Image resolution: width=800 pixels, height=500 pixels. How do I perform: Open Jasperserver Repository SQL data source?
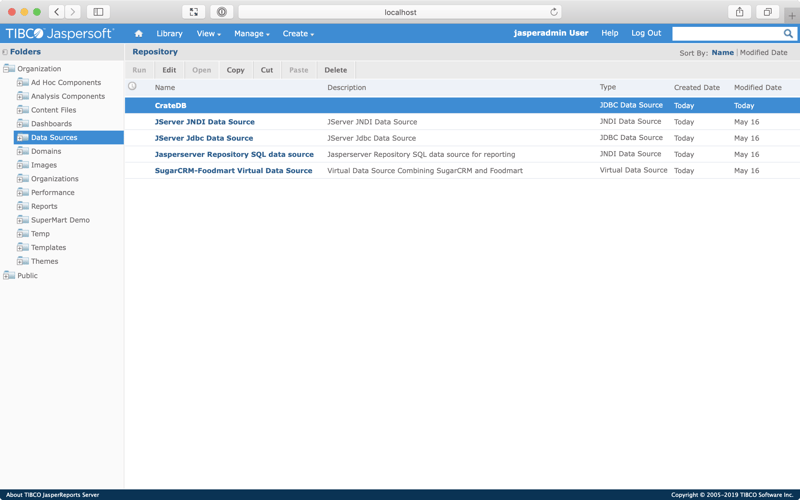pos(234,155)
